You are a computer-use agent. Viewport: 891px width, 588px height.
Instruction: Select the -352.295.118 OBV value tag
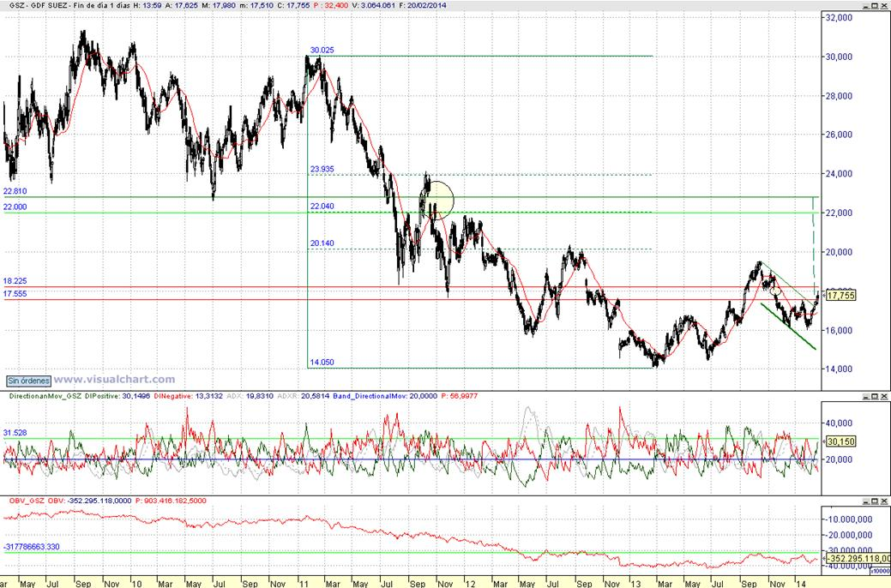click(x=858, y=559)
